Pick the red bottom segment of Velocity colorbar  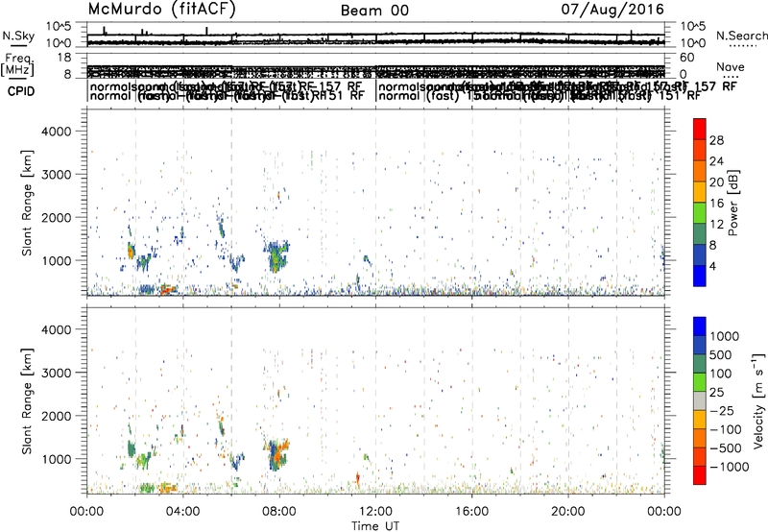(700, 475)
